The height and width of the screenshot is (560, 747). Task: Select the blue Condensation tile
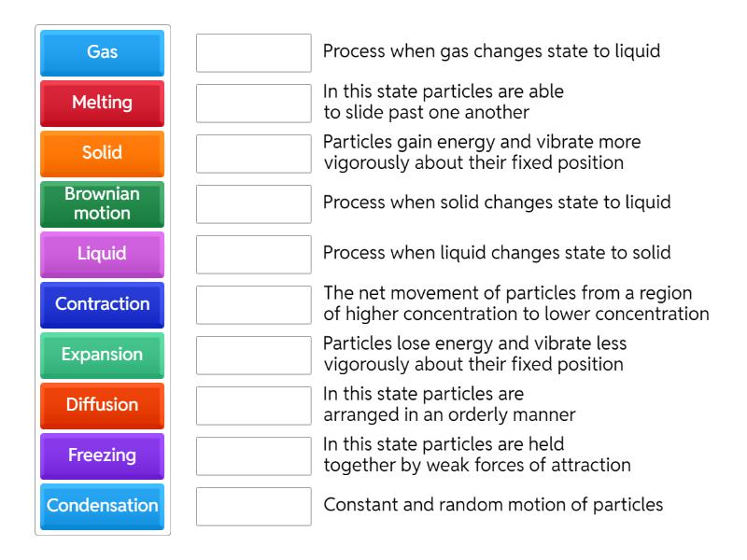coord(102,506)
